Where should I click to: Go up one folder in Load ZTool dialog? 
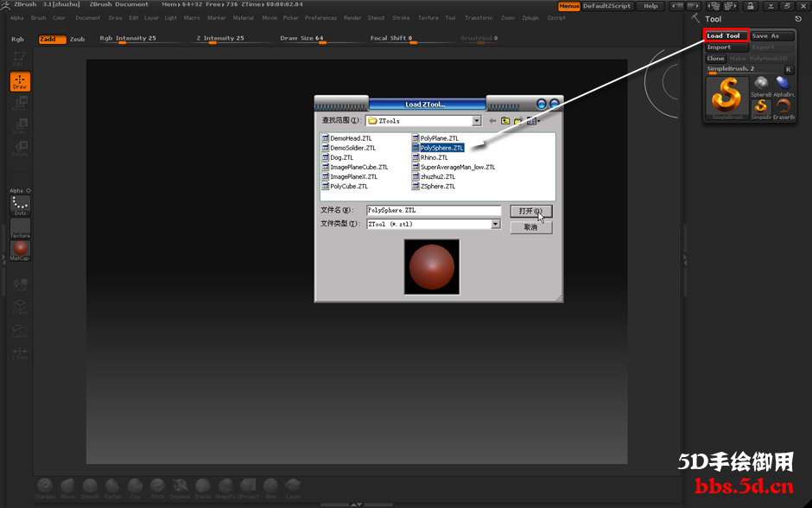pos(505,121)
